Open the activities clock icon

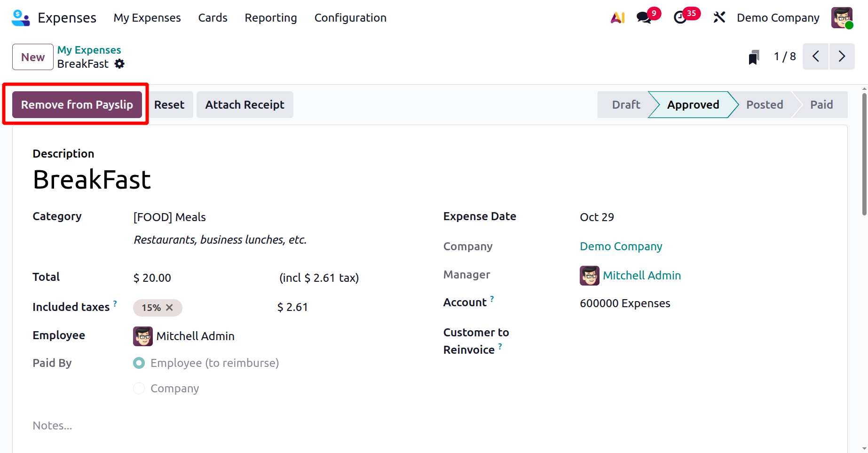(680, 18)
